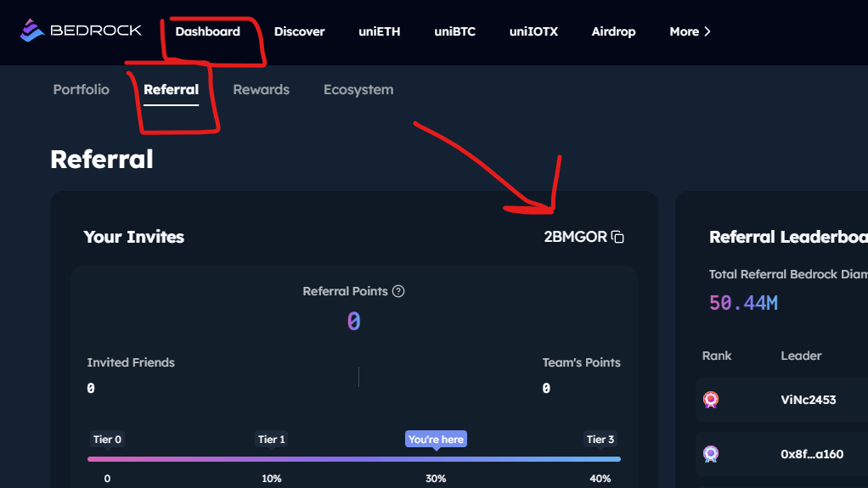This screenshot has width=868, height=488.
Task: Go to the uniETH page
Action: click(379, 31)
